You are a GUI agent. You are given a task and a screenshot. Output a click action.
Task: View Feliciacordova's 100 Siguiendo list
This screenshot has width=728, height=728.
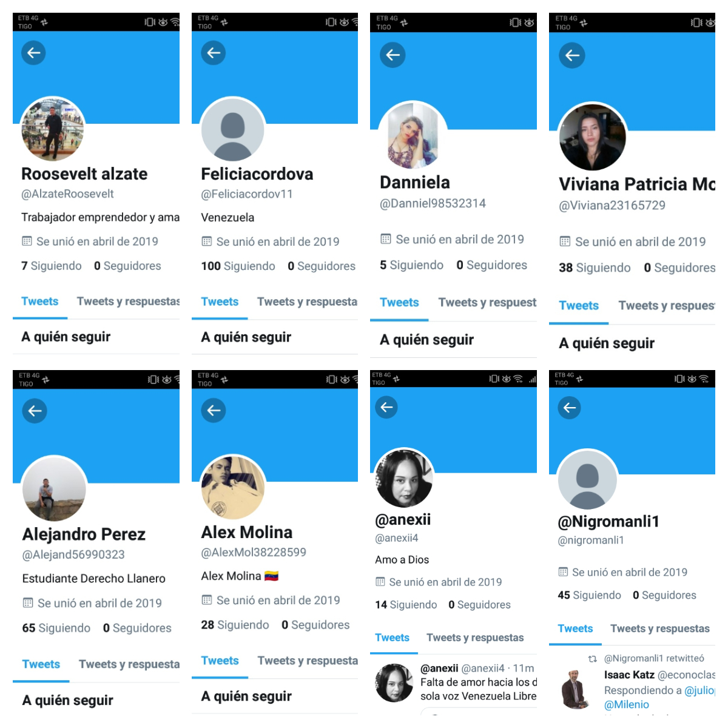tap(238, 266)
